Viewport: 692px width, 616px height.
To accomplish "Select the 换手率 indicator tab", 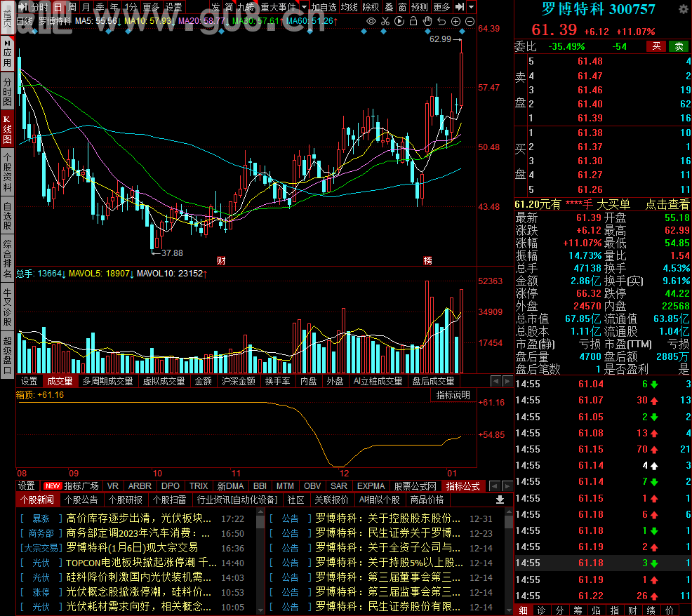I will pos(278,381).
